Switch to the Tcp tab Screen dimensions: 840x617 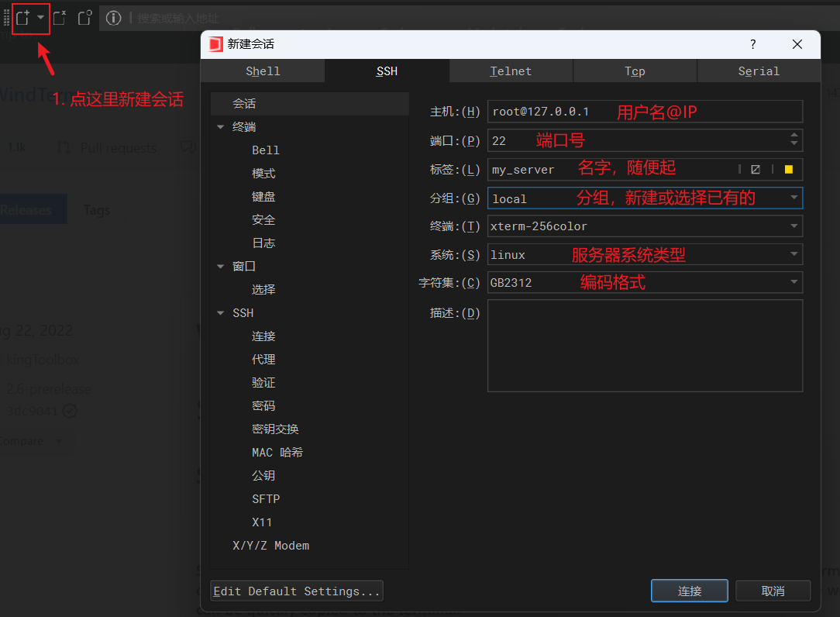coord(635,71)
